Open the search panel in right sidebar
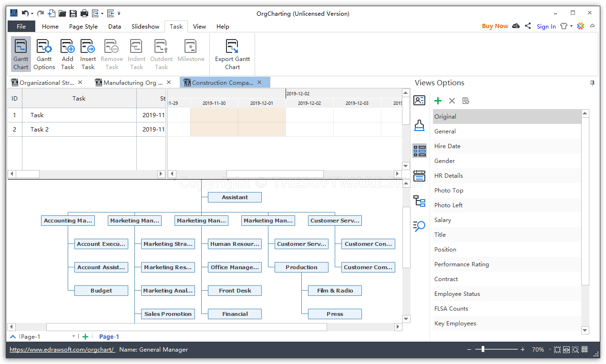Image resolution: width=606 pixels, height=364 pixels. pos(420,227)
